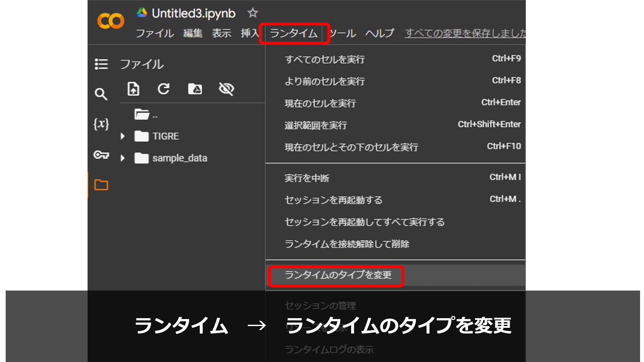Expand the TIGRE folder arrow
The width and height of the screenshot is (644, 362).
pyautogui.click(x=123, y=136)
